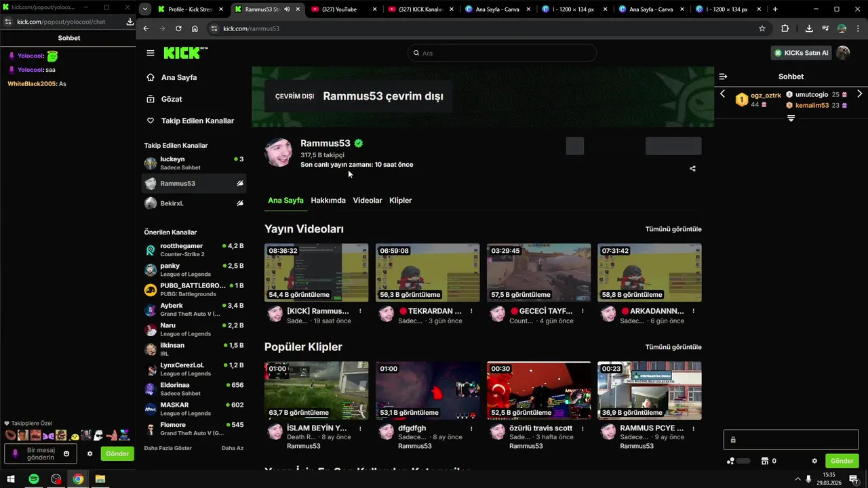Image resolution: width=868 pixels, height=488 pixels.
Task: Bookmark this page with star icon
Action: tap(762, 28)
